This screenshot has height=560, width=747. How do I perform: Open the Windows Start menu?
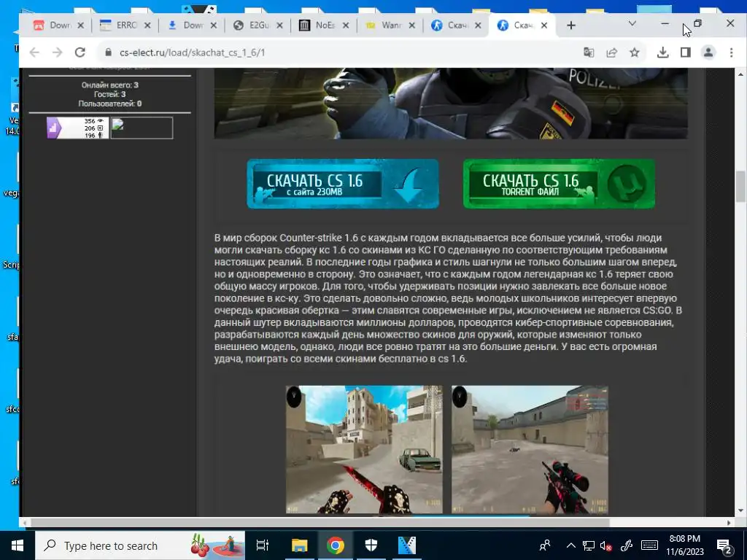[18, 545]
